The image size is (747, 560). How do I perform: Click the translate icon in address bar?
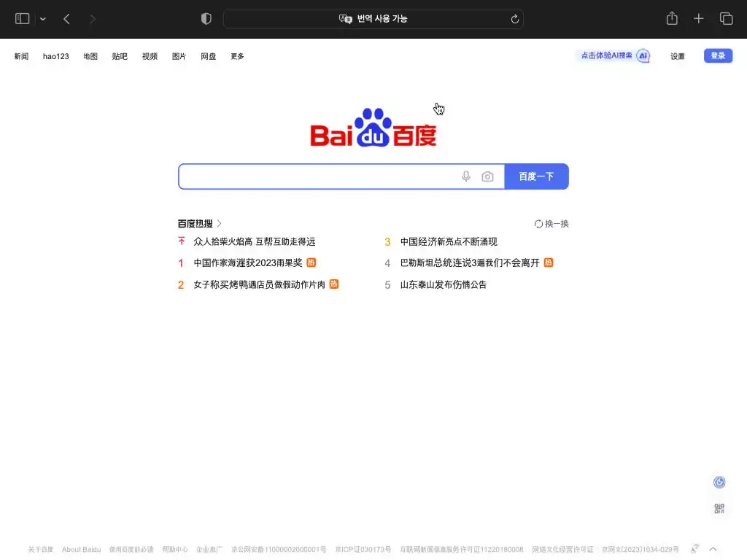345,18
